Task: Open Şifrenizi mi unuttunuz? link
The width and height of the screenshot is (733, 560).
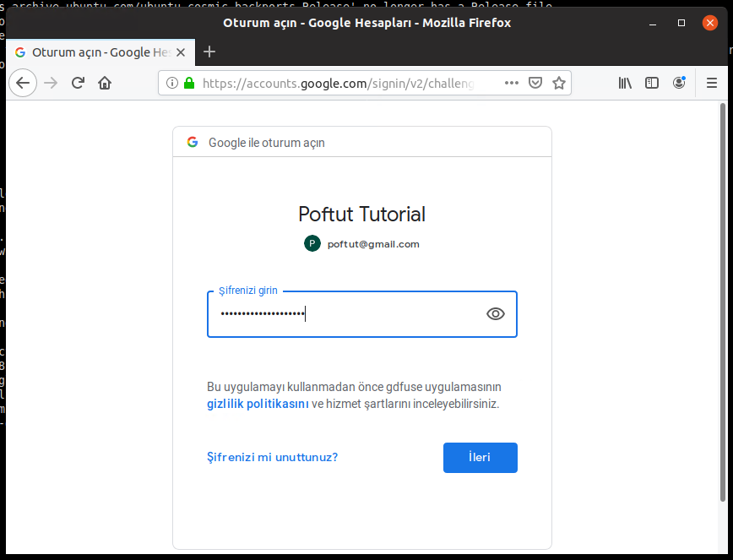Action: [273, 457]
